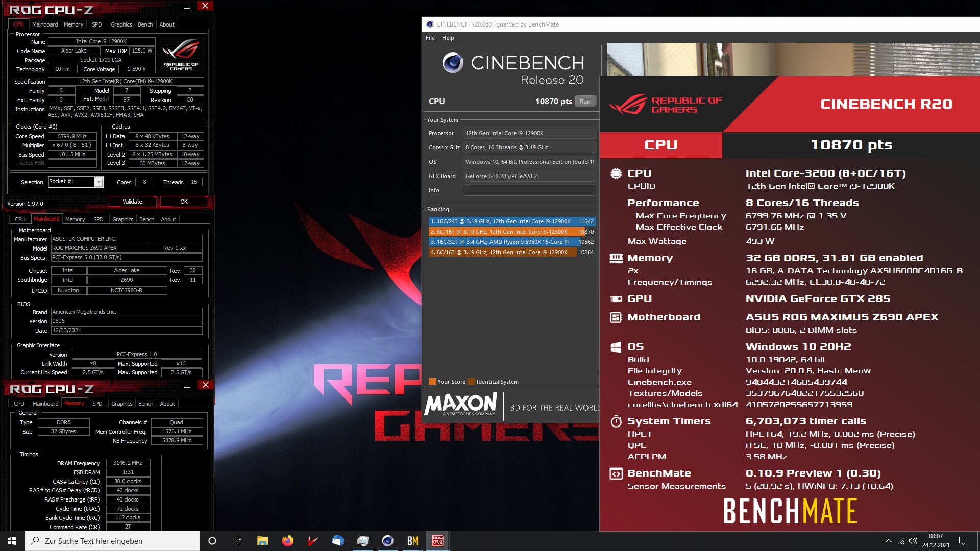The image size is (980, 551).
Task: Open the Windows Start menu
Action: point(12,541)
